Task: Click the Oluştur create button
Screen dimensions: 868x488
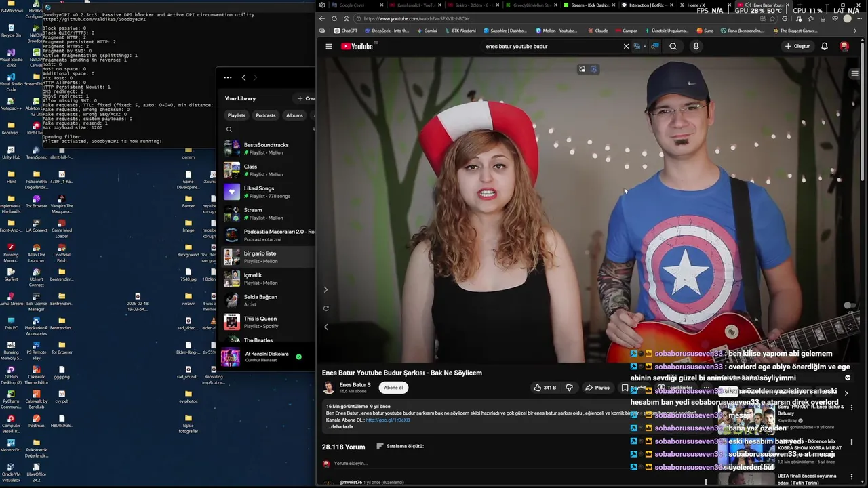Action: coord(797,47)
